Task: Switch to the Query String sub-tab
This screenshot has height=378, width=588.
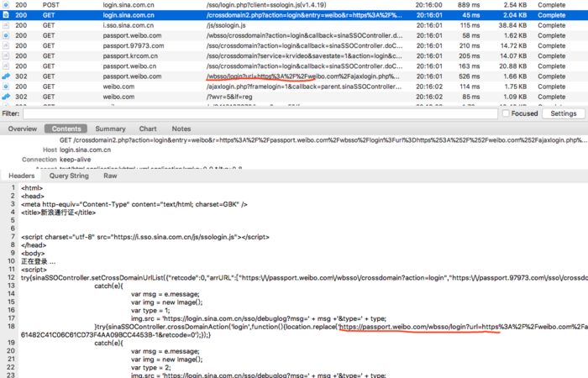Action: (x=69, y=176)
